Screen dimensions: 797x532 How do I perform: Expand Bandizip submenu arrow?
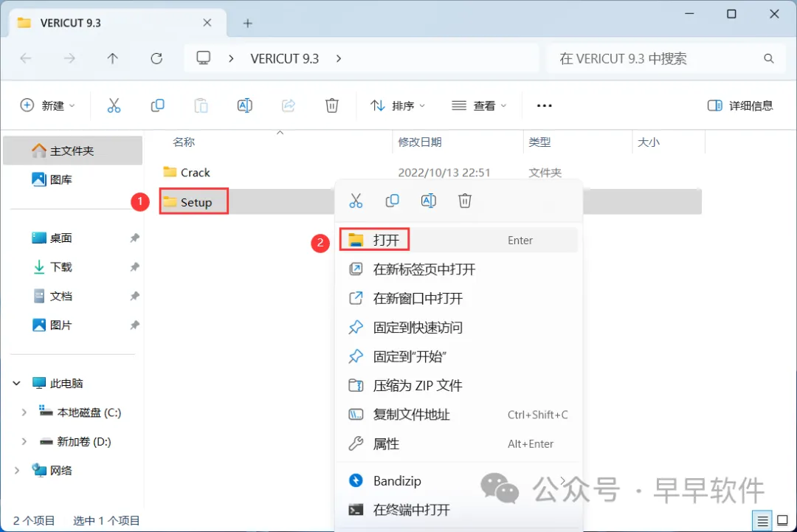(x=562, y=480)
